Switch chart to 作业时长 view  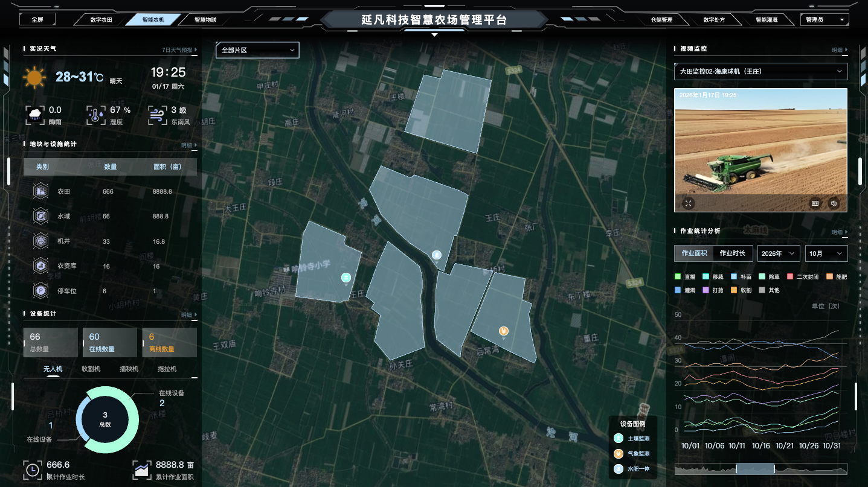732,253
